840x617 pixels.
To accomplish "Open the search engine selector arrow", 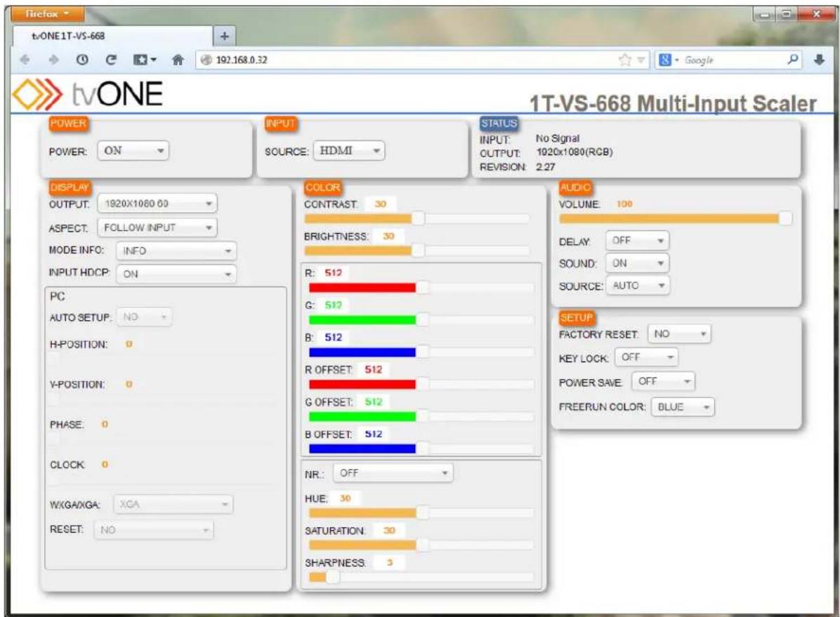I will pyautogui.click(x=676, y=60).
